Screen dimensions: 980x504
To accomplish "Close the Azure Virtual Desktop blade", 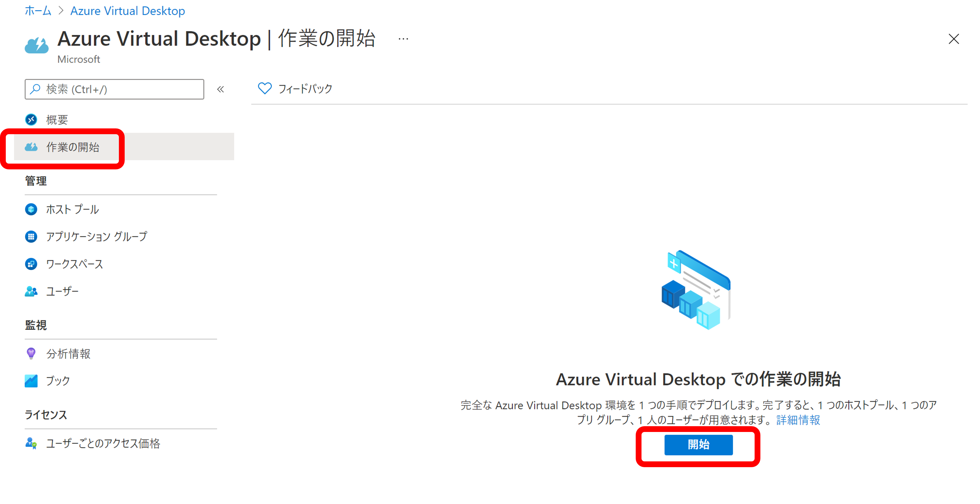I will tap(953, 39).
